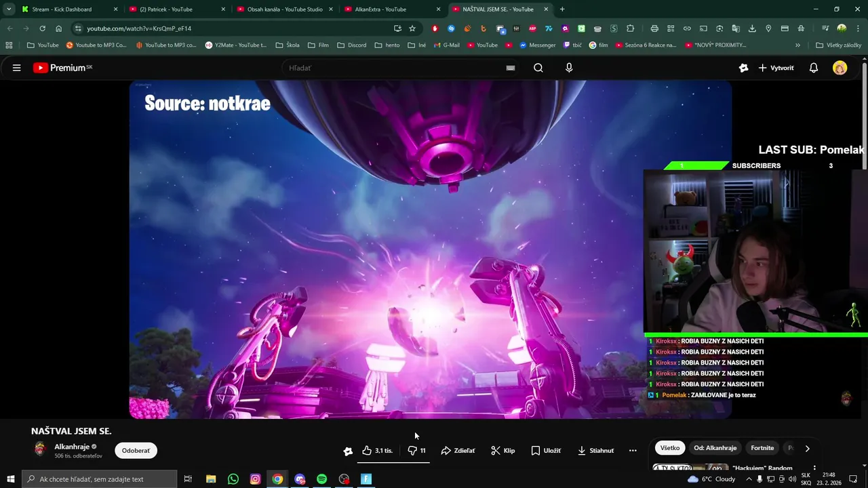Viewport: 868px width, 488px height.
Task: Open Task View on taskbar
Action: tap(189, 479)
